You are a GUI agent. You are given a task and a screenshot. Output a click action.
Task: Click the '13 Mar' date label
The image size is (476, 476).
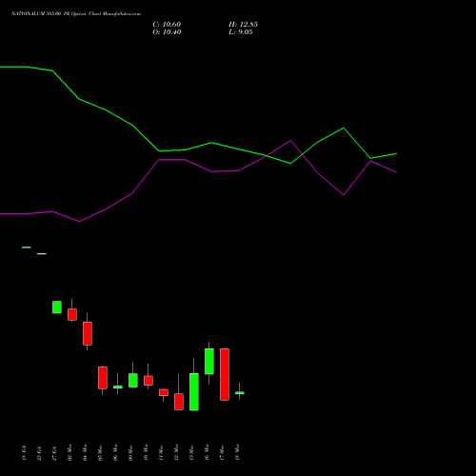(191, 452)
